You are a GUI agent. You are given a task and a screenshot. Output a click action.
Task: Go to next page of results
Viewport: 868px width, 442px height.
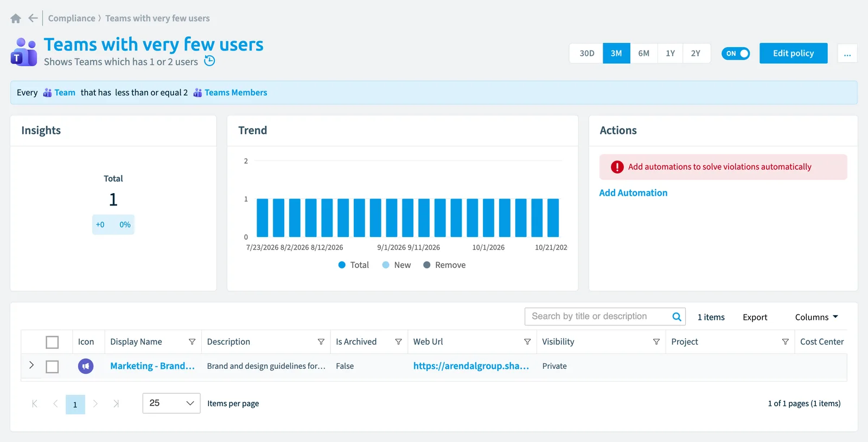tap(95, 403)
